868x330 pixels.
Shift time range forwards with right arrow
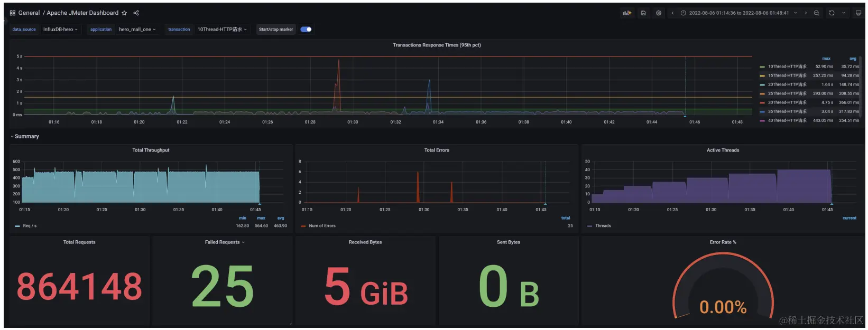coord(806,13)
